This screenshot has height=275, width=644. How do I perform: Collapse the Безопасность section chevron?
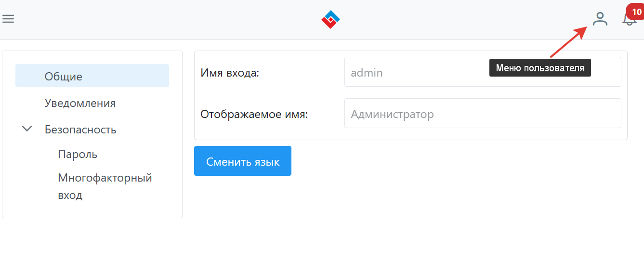click(x=27, y=129)
